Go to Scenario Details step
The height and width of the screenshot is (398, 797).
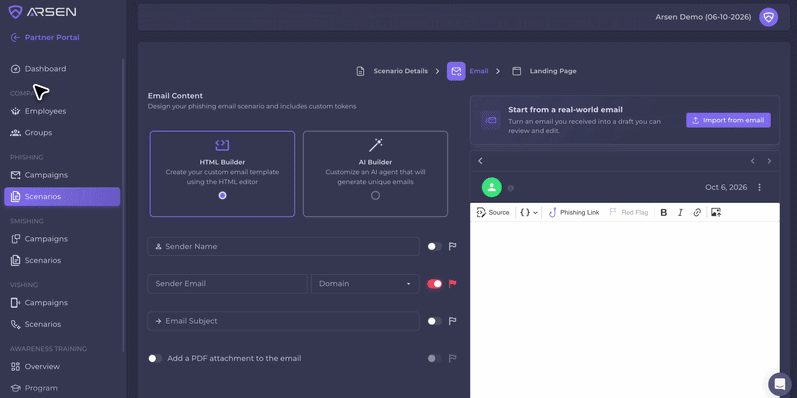[392, 71]
